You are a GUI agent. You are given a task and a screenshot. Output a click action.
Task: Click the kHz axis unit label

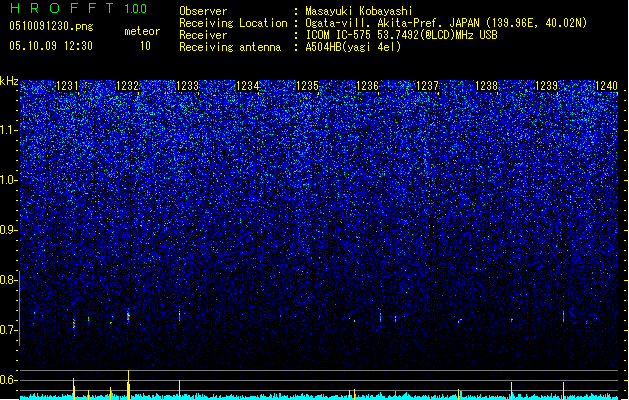pyautogui.click(x=9, y=81)
